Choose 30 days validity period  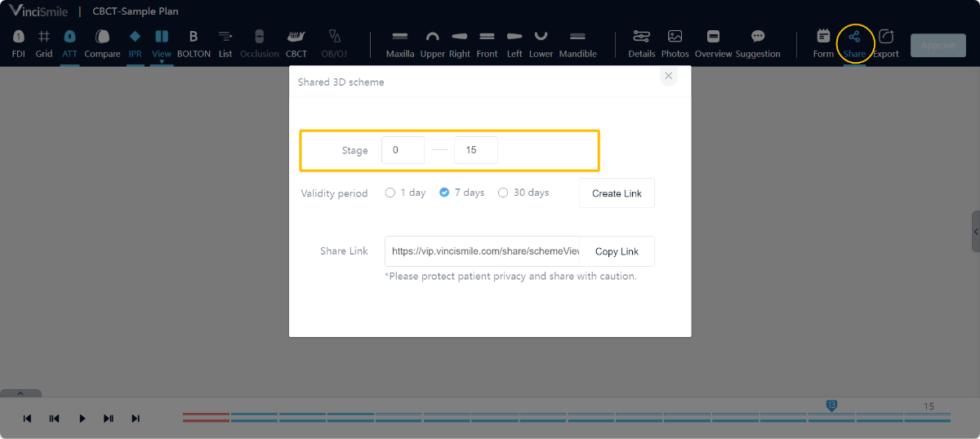[503, 193]
